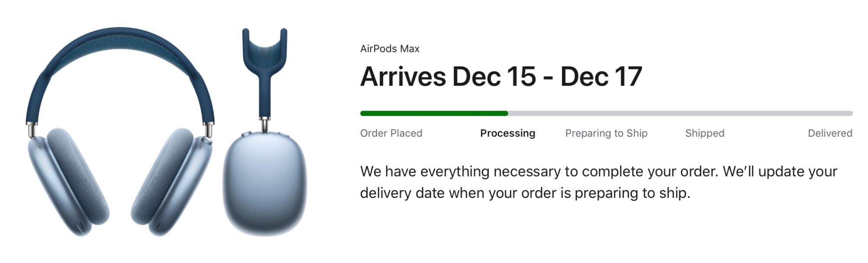Click the Arrives Dec 15 - Dec 17 heading
The width and height of the screenshot is (868, 263).
501,76
